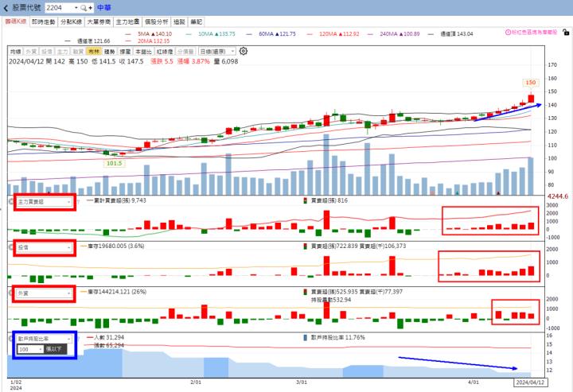Open the 100 張以下 threshold dropdown
573x392 pixels.
pos(30,349)
